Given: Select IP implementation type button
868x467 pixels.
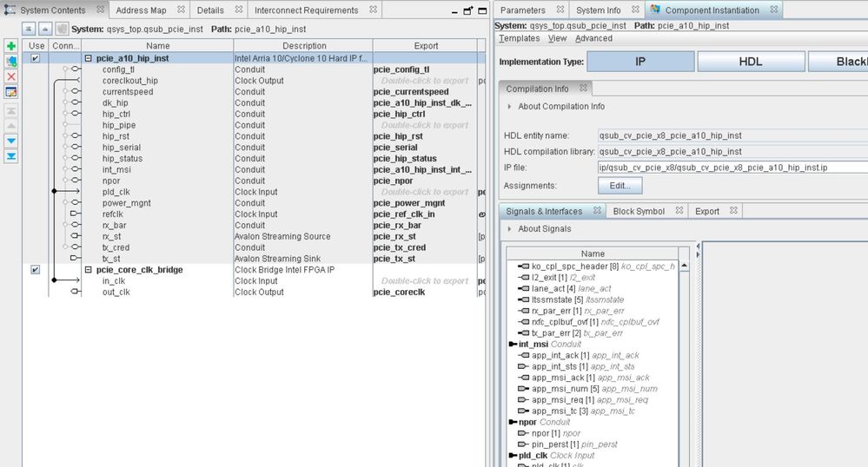Looking at the screenshot, I should coord(640,62).
